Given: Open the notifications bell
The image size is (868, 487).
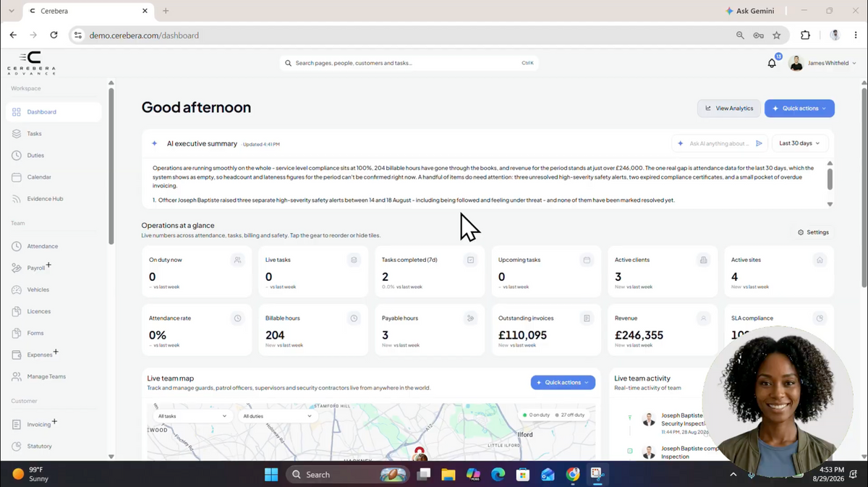Looking at the screenshot, I should pos(772,63).
